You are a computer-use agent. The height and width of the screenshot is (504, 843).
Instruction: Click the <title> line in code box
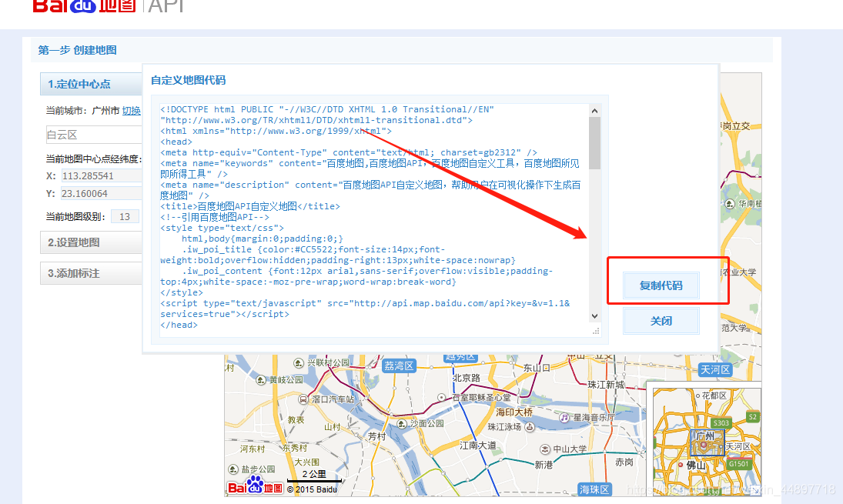tap(250, 206)
